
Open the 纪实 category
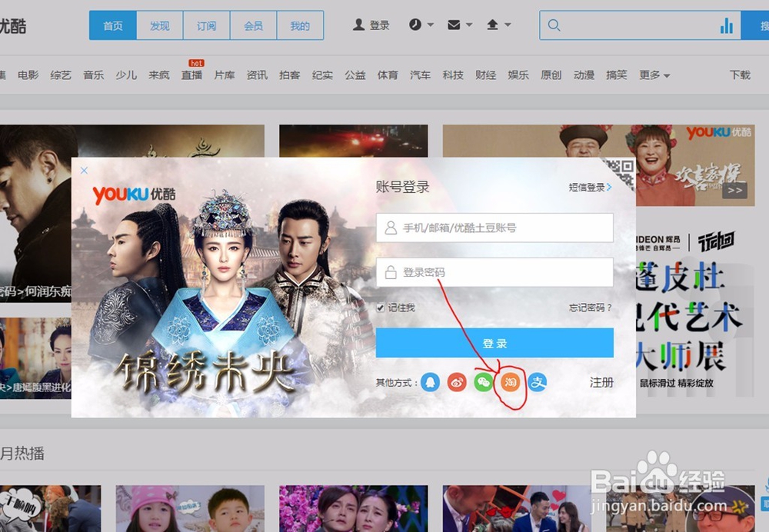click(x=322, y=75)
